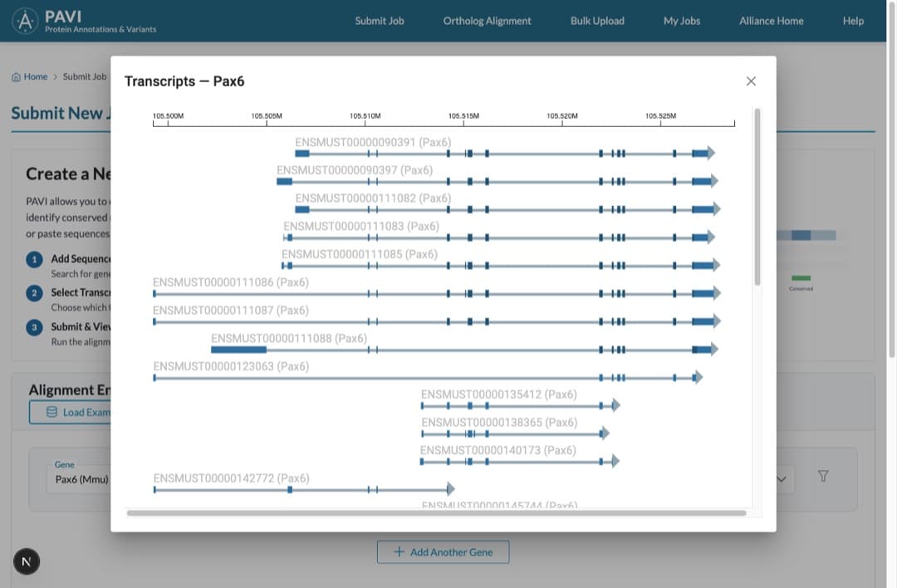897x588 pixels.
Task: Click the Add Another Gene button
Action: click(x=443, y=552)
